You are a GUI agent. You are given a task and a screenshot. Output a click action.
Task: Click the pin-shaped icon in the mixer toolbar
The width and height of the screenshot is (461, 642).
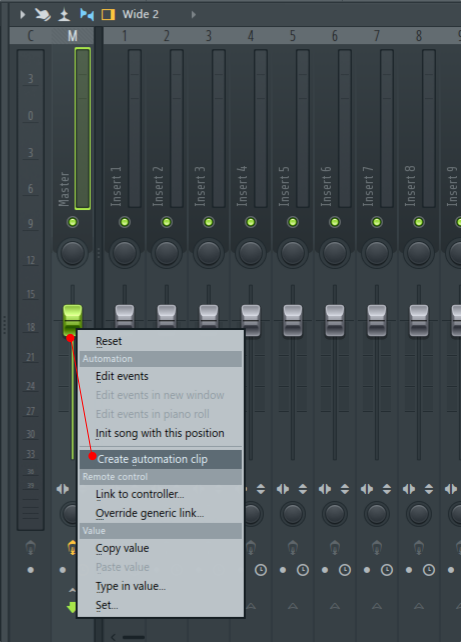click(x=64, y=15)
